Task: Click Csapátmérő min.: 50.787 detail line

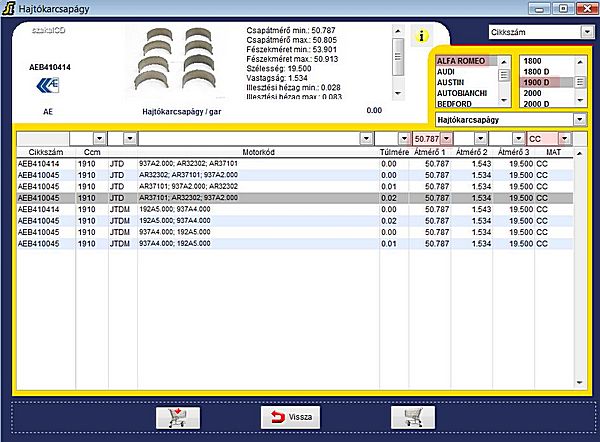Action: pos(291,30)
